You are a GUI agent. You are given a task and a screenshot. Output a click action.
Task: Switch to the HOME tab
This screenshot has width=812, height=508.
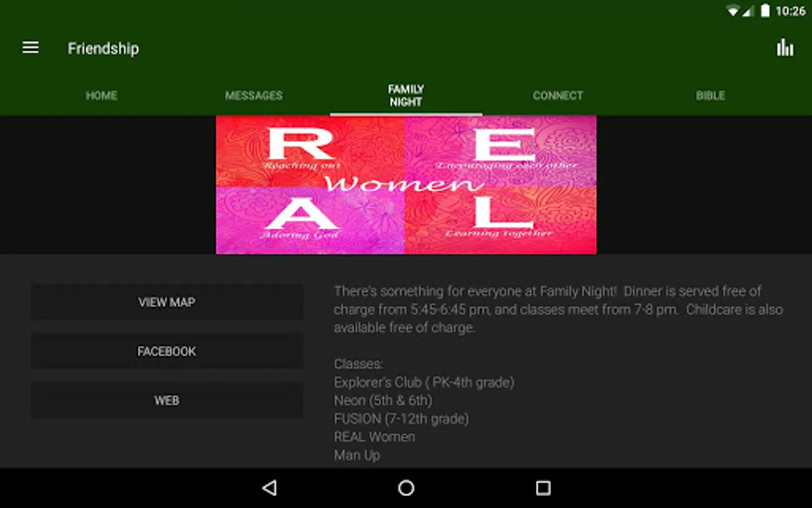[101, 95]
